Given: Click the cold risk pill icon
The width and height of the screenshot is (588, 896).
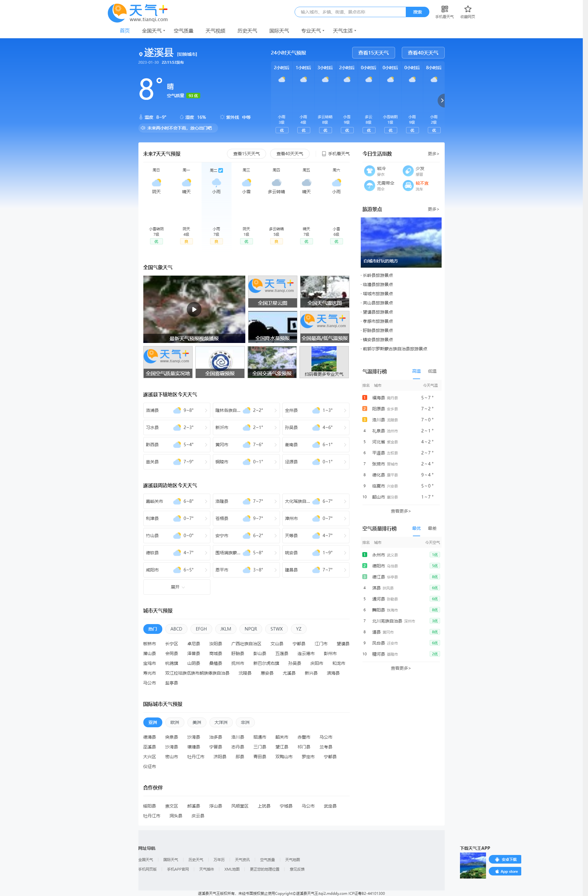Looking at the screenshot, I should (408, 171).
